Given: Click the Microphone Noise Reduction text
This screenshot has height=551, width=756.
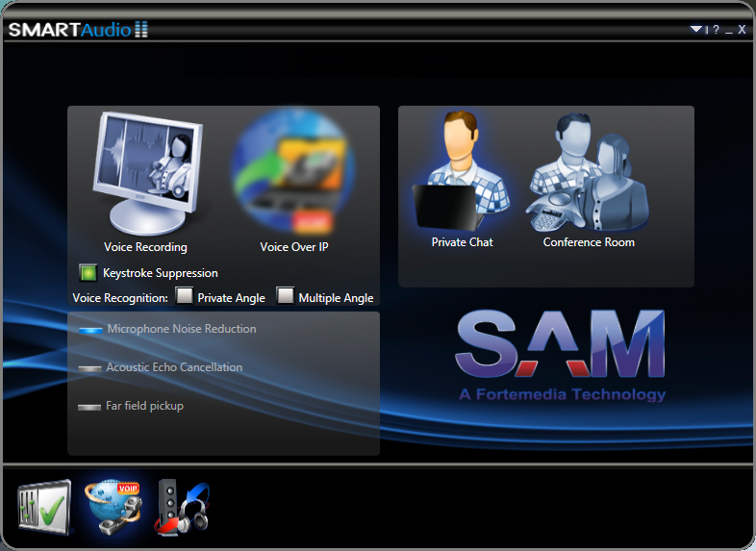Looking at the screenshot, I should tap(182, 329).
